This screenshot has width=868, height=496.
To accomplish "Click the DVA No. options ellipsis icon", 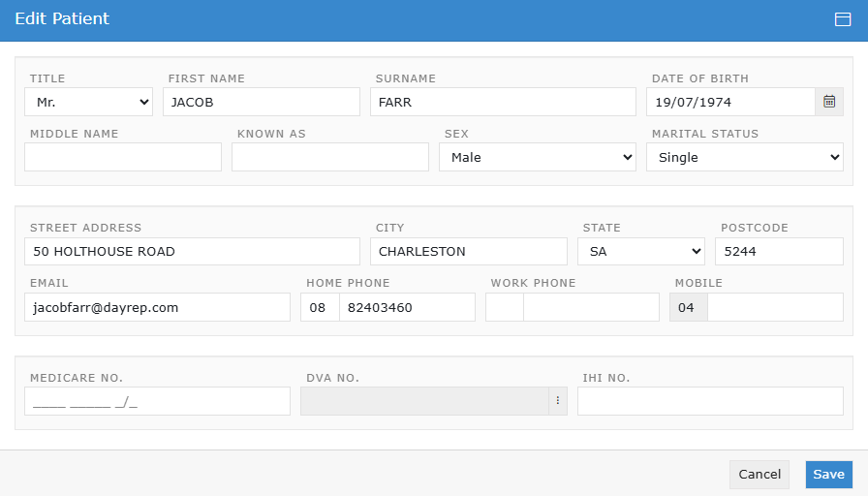I will click(558, 401).
